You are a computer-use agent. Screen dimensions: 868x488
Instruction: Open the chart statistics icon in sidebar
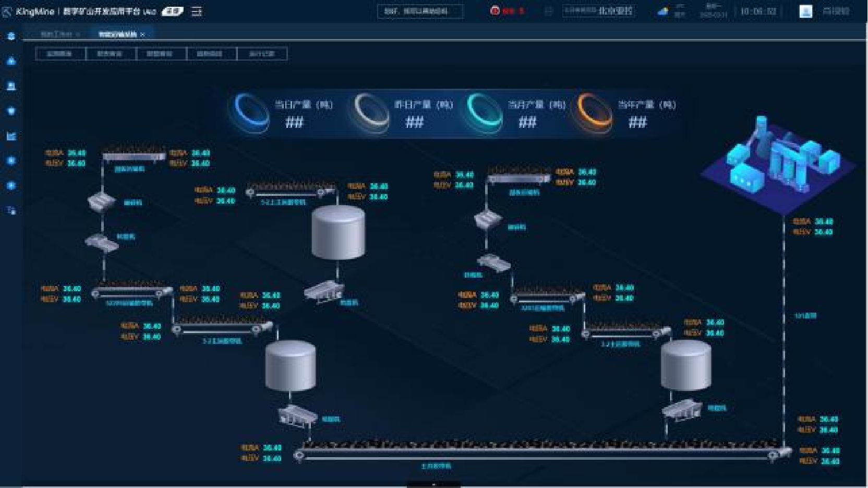11,136
